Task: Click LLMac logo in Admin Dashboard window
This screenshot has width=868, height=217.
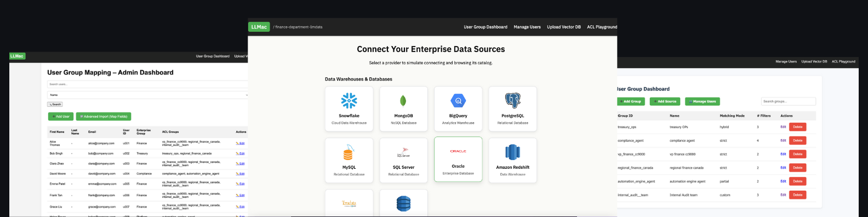Action: click(x=17, y=56)
